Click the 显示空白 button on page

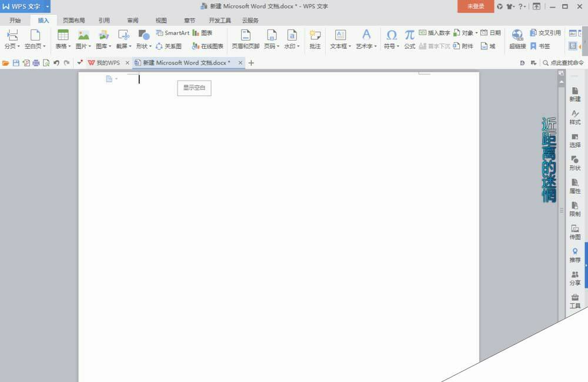pos(194,88)
